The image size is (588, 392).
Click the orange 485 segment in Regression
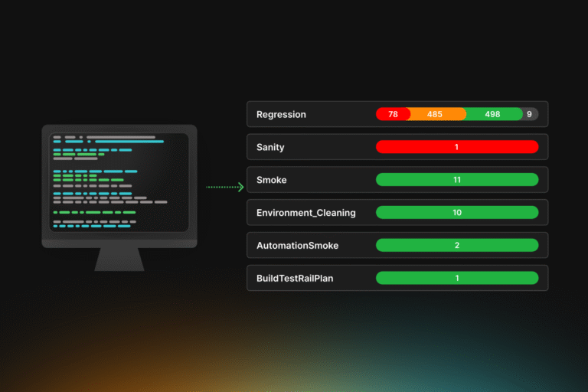coord(437,114)
